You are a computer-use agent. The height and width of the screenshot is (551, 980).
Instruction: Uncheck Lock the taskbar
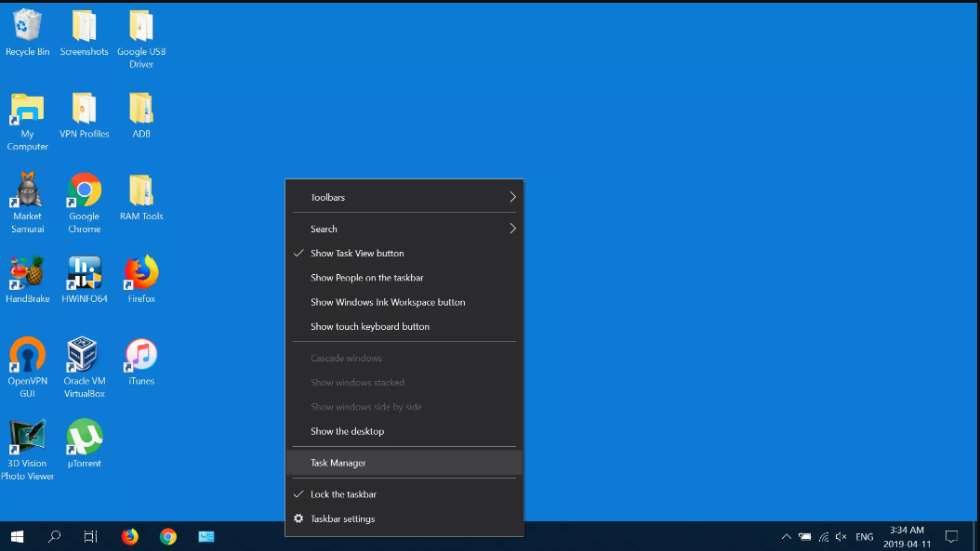click(x=404, y=494)
